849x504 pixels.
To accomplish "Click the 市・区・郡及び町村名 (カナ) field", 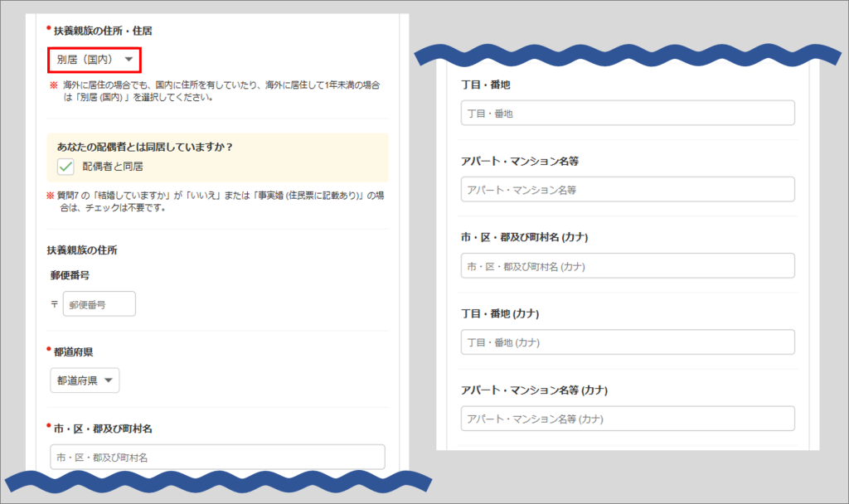I will click(628, 265).
